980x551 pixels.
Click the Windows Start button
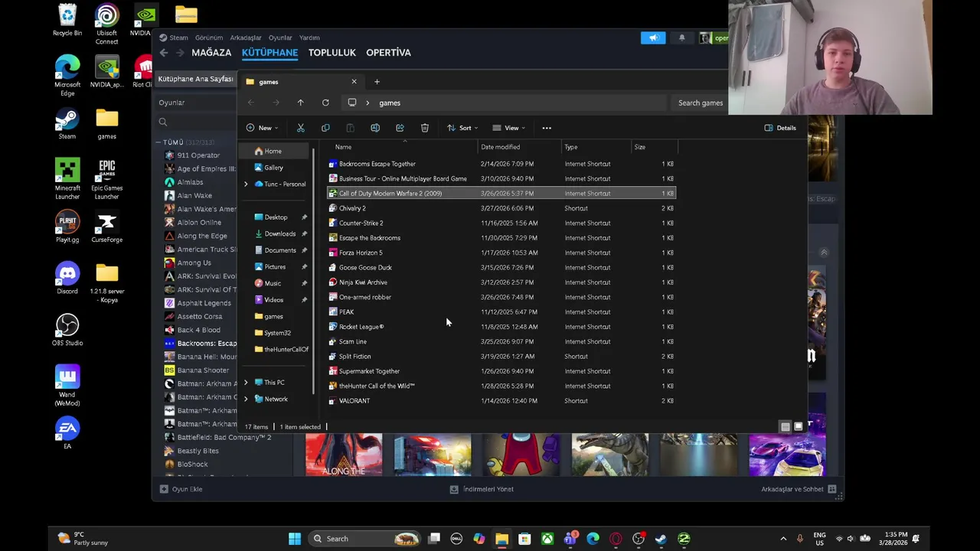(295, 539)
